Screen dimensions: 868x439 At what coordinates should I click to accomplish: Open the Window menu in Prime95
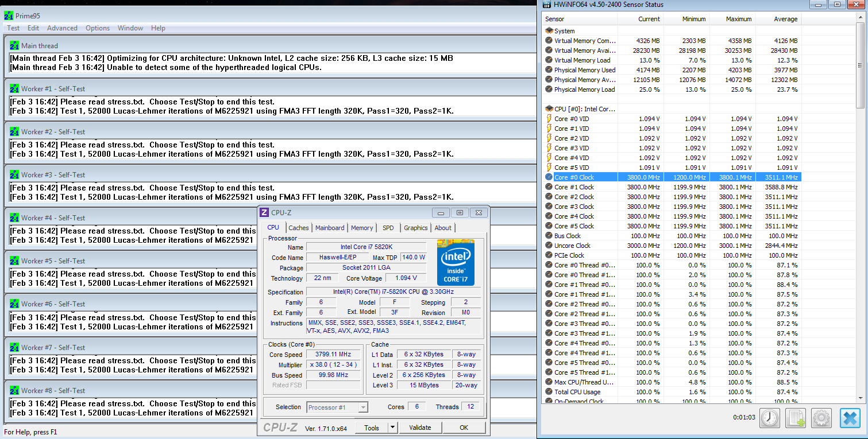[130, 28]
